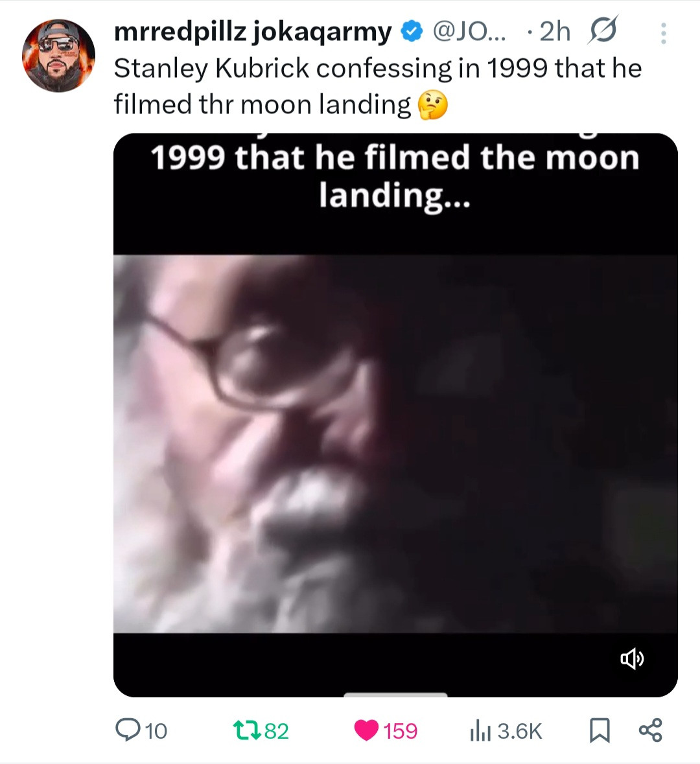This screenshot has width=700, height=764.
Task: Open the reply speech bubble icon
Action: [x=128, y=730]
